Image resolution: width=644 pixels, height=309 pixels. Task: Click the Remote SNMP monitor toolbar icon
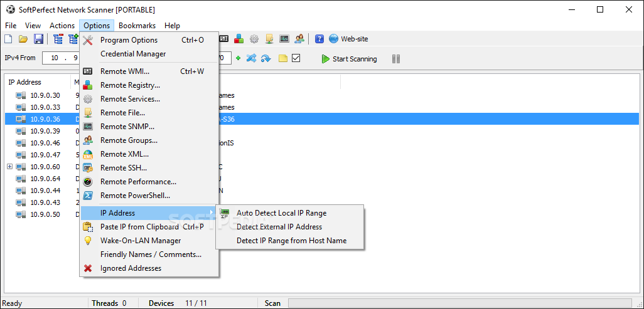[x=284, y=39]
